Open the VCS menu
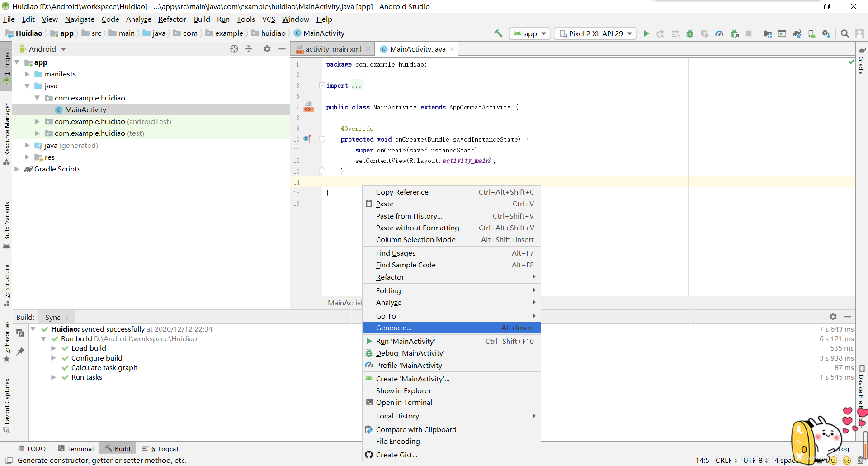This screenshot has width=868, height=466. [x=269, y=19]
